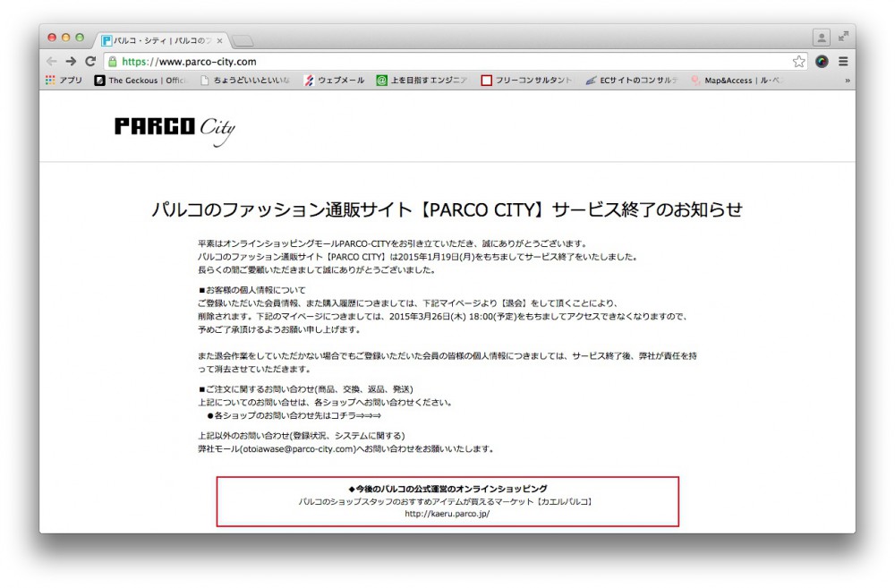Viewport: 895px width, 588px height.
Task: Open the フリーコンサルタント bookmark
Action: coord(526,81)
